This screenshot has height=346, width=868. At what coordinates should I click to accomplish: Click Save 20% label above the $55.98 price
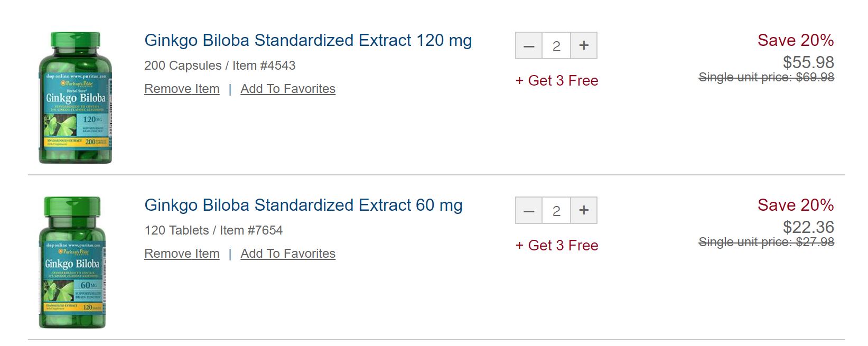coord(795,40)
